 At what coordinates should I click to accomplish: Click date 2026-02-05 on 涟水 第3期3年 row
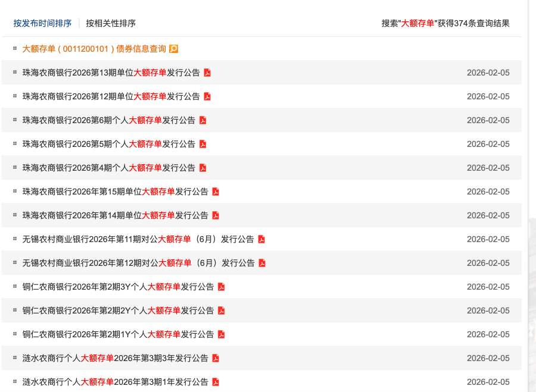pos(488,358)
